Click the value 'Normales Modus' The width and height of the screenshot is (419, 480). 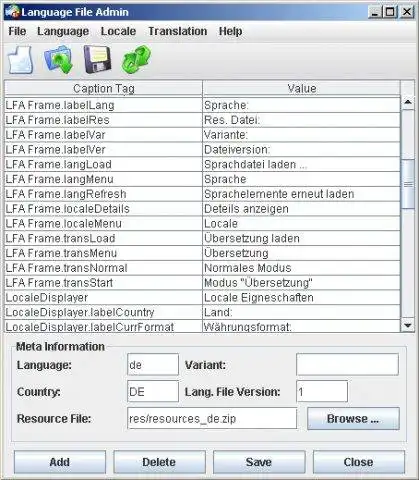(x=301, y=268)
